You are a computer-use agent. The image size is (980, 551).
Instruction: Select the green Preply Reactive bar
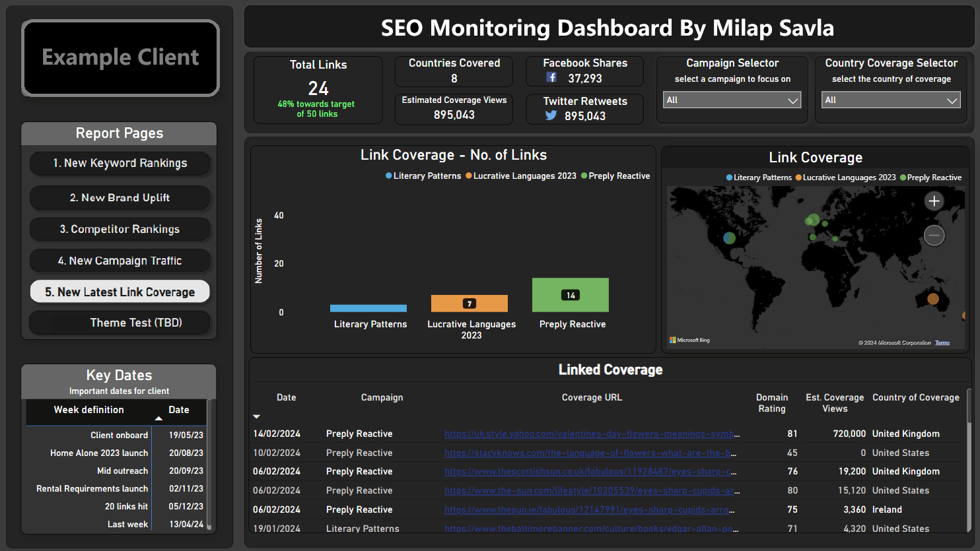[x=570, y=295]
